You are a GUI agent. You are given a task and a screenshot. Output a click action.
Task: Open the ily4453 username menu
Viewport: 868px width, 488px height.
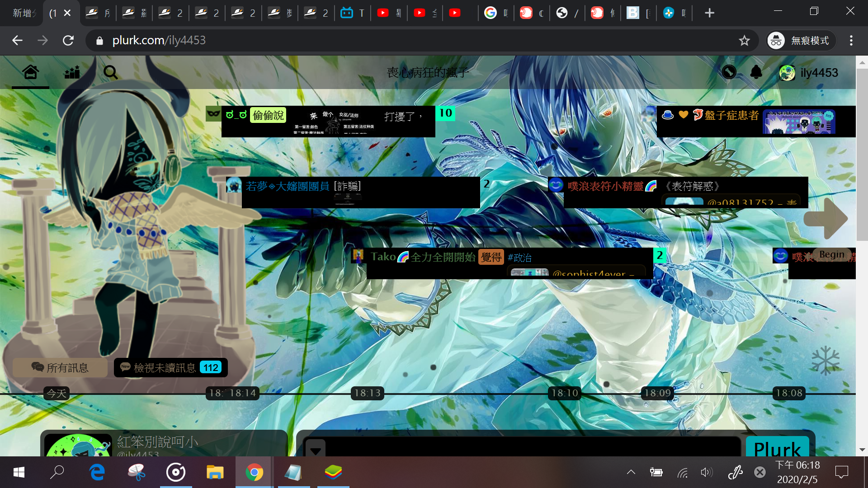tap(819, 73)
